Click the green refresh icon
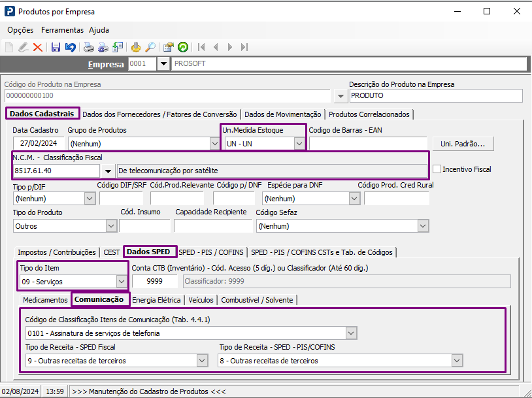The height and width of the screenshot is (398, 532). point(183,47)
